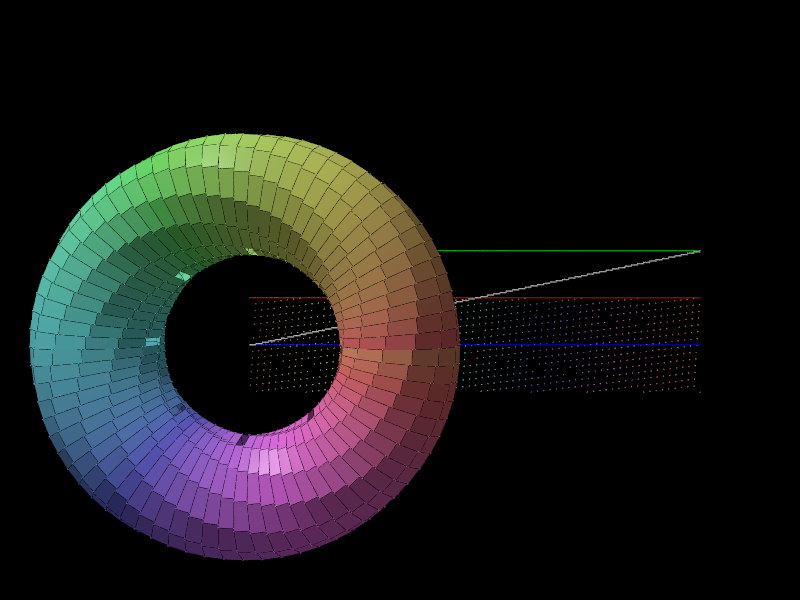Click the dotted point grid right of the torus
The height and width of the screenshot is (600, 800).
[x=580, y=368]
